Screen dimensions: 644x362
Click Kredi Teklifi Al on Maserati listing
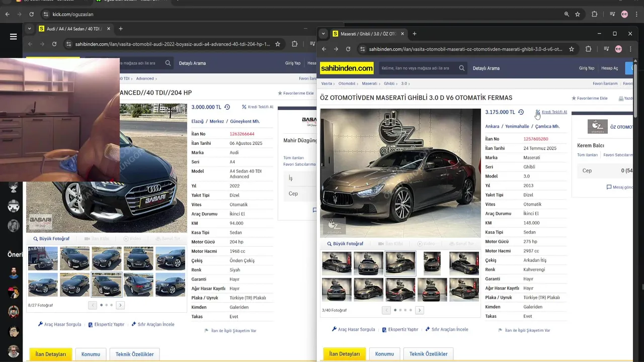[551, 112]
